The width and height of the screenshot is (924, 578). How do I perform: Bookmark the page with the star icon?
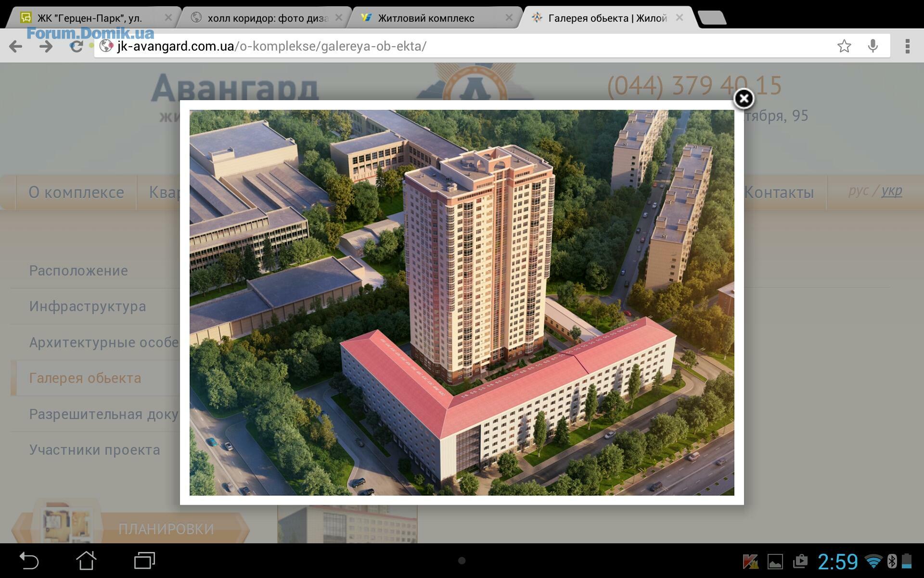844,46
